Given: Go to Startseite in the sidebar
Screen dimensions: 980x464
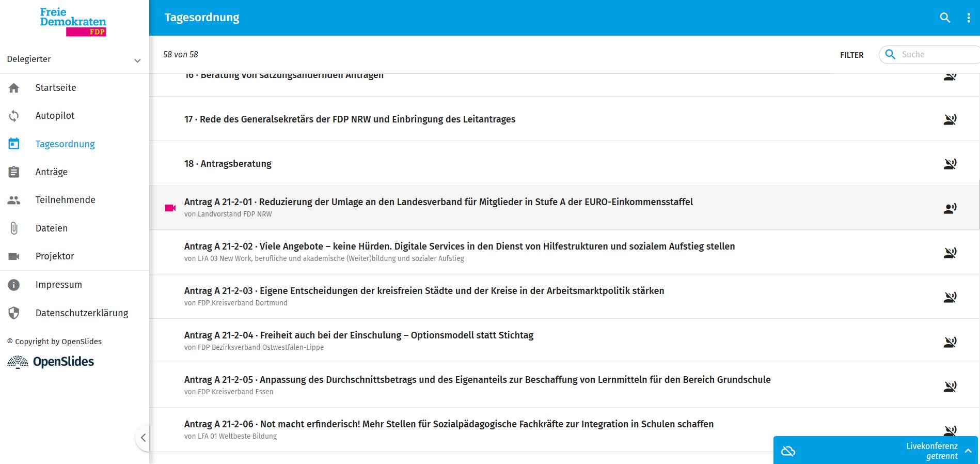Looking at the screenshot, I should point(56,88).
